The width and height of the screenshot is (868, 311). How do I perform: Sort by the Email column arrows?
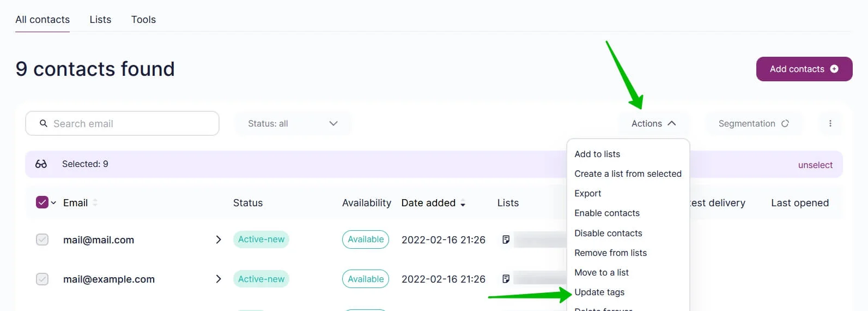coord(95,202)
